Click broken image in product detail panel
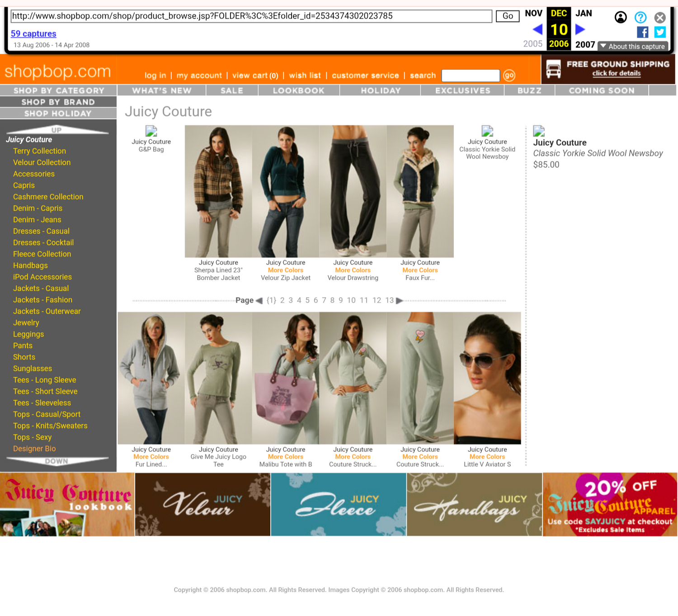678x616 pixels. click(539, 131)
